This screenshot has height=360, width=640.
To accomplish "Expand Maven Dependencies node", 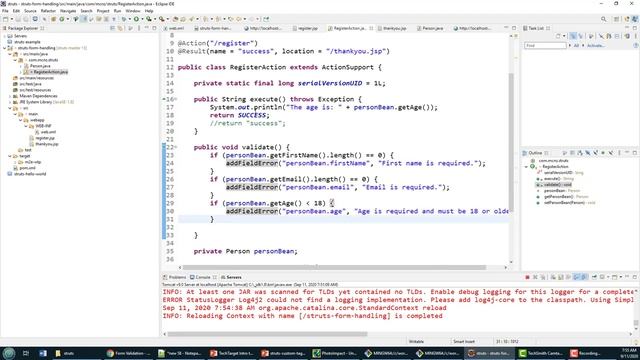I will (x=10, y=96).
